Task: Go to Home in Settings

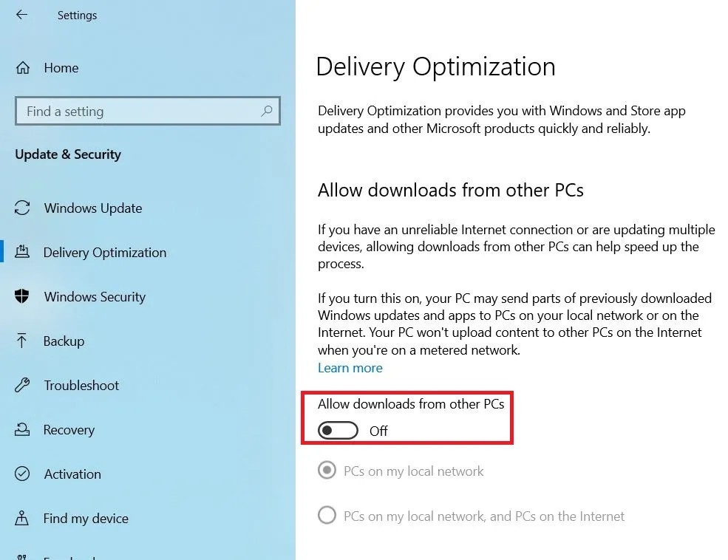Action: (x=61, y=68)
